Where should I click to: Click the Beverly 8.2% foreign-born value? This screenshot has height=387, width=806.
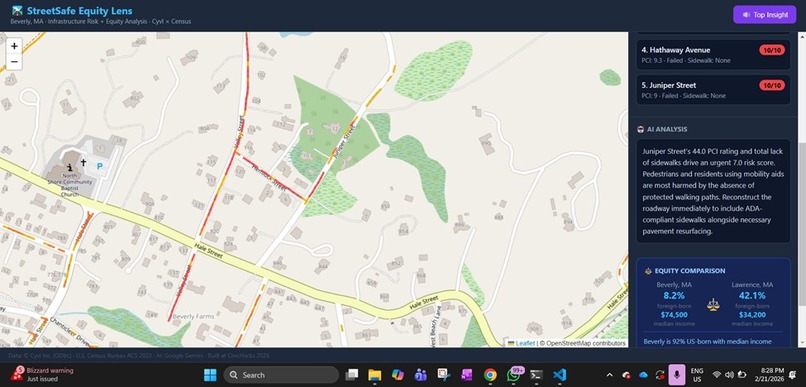point(674,296)
